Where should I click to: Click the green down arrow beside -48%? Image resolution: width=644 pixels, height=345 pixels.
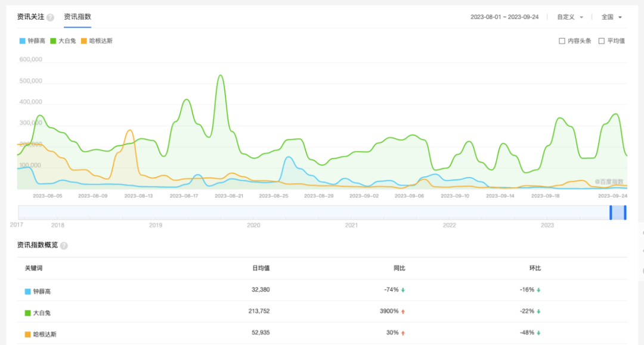[538, 333]
